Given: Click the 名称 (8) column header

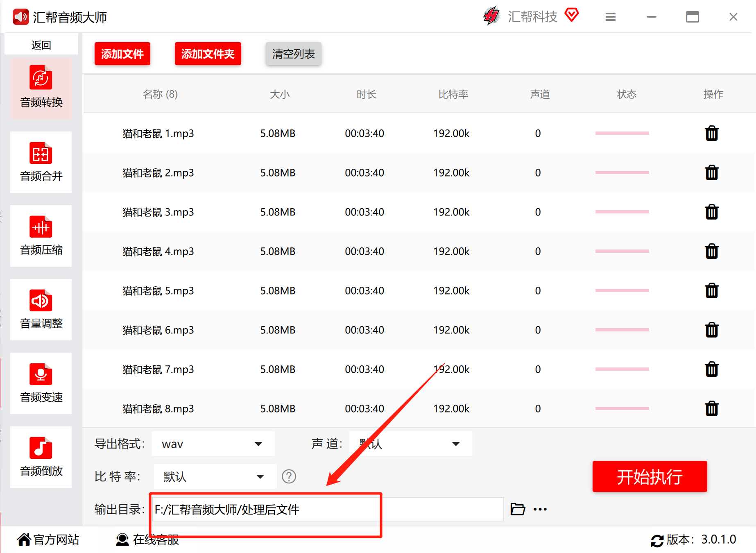Looking at the screenshot, I should [x=160, y=94].
